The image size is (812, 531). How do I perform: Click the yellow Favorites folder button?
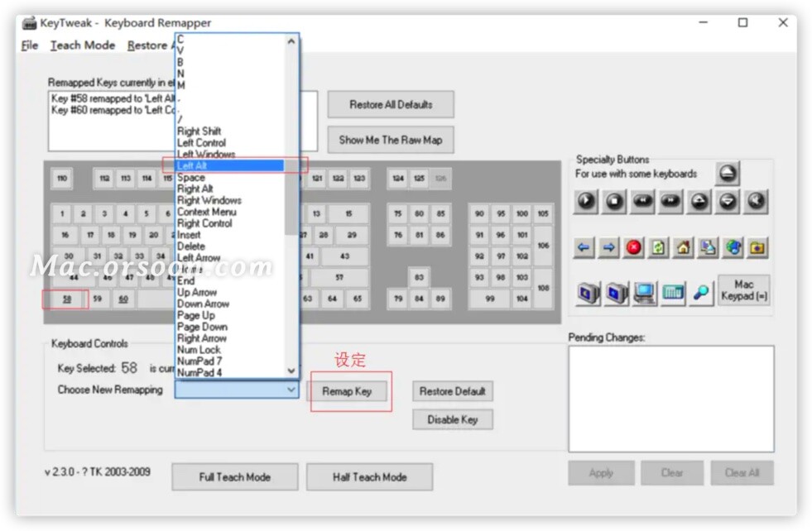pyautogui.click(x=757, y=248)
